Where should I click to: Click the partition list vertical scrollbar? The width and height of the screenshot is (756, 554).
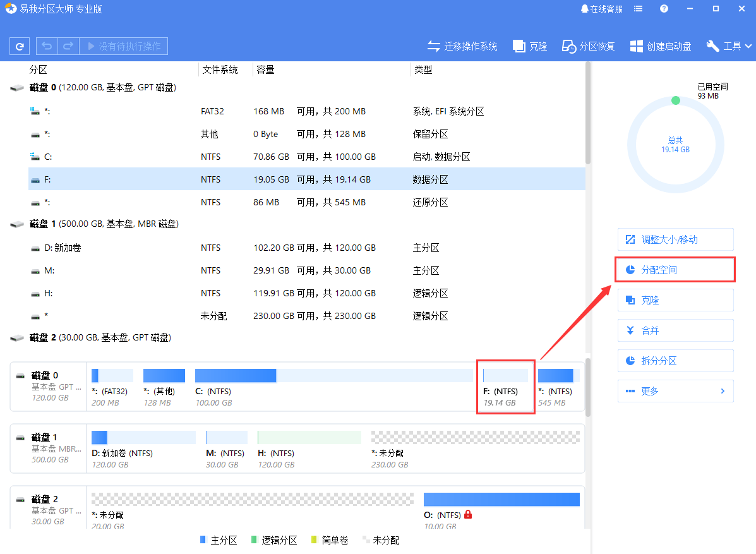588,114
